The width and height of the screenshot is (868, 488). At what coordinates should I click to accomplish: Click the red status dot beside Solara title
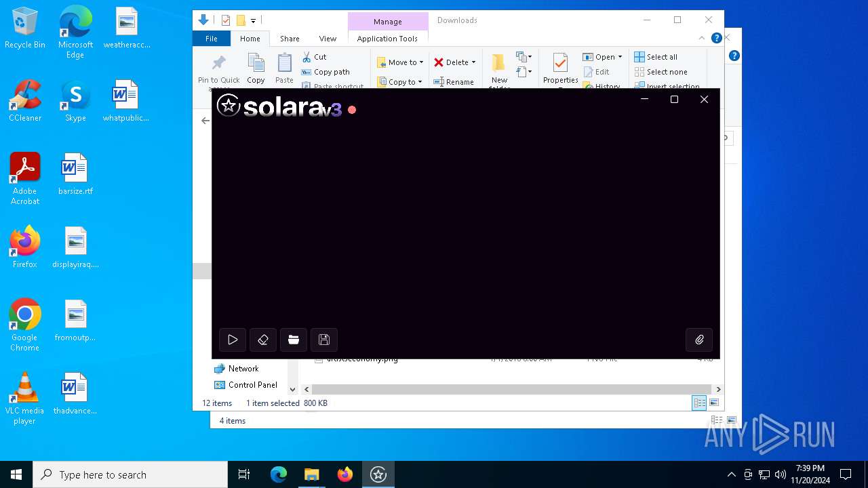tap(352, 109)
